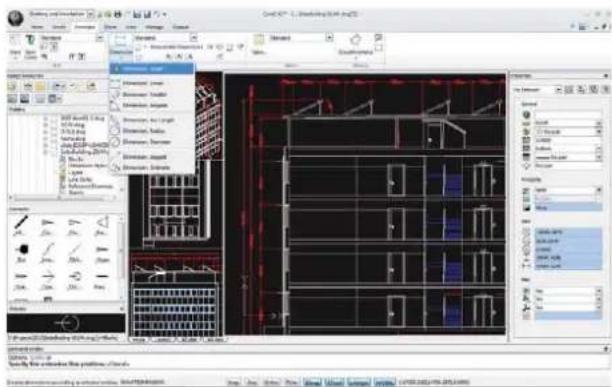Click the folder tree horizontal scrollbar

tap(62, 198)
